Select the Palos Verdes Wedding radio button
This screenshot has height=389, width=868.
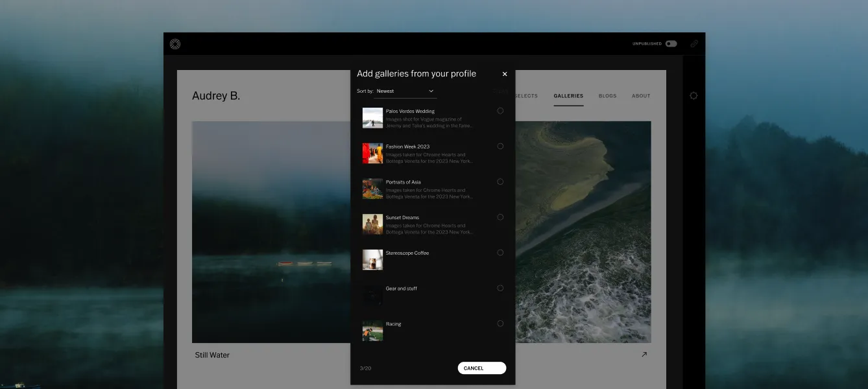coord(500,111)
